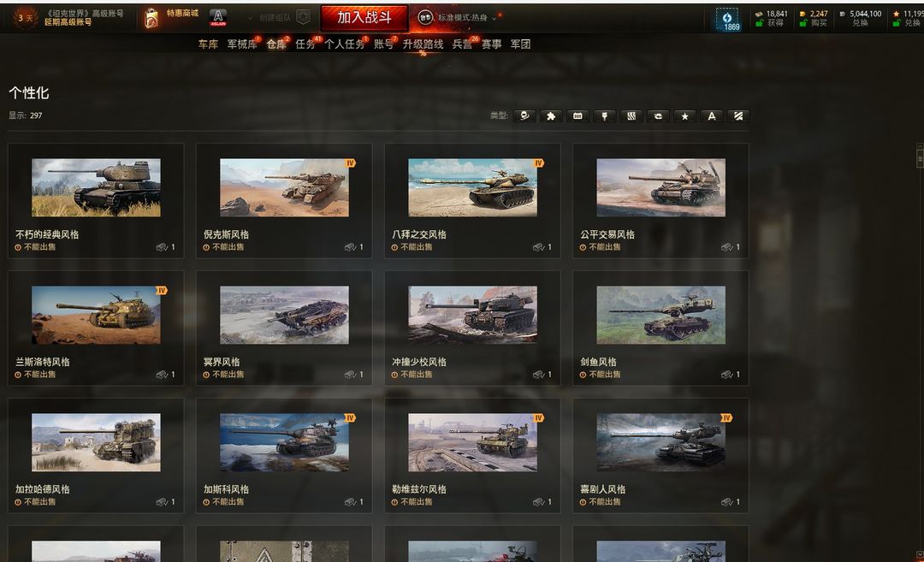924x562 pixels.
Task: Click the ASLAIN mod icon
Action: coord(218,18)
